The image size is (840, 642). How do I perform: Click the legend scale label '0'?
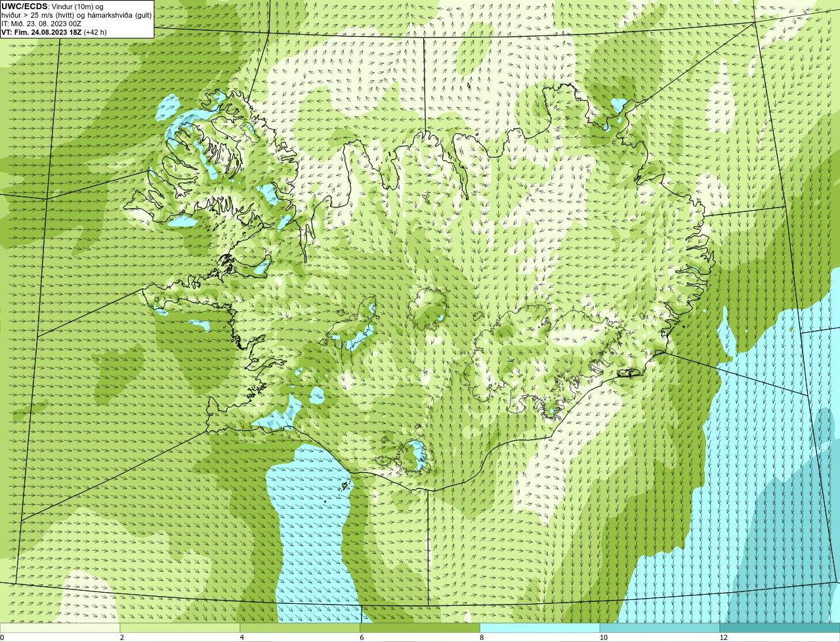click(x=2, y=637)
